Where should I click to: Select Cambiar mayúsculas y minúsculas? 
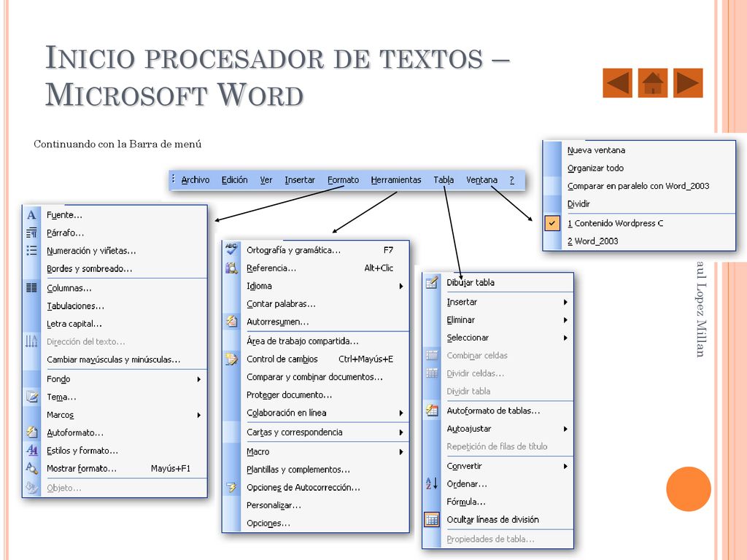[113, 359]
